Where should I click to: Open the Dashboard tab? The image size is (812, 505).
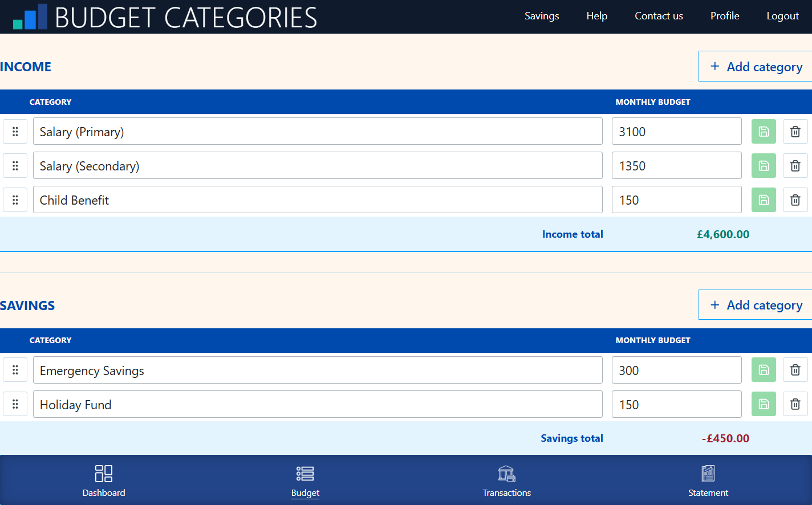click(x=104, y=481)
